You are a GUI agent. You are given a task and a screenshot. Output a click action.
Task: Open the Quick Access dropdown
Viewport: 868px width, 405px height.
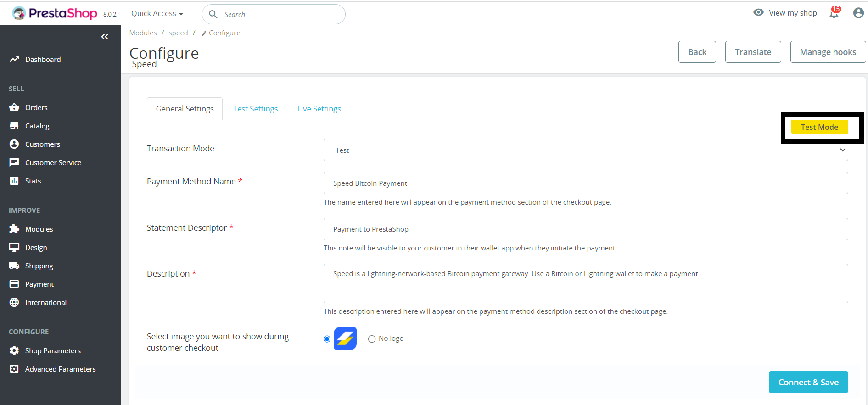[157, 13]
